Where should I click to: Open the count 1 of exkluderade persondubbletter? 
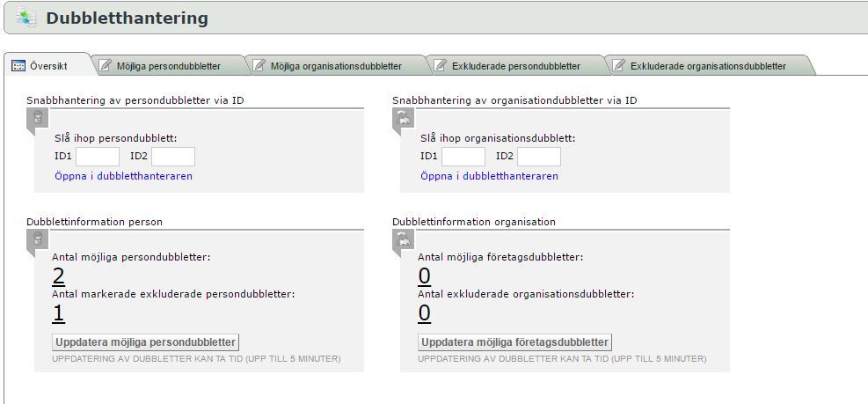58,313
